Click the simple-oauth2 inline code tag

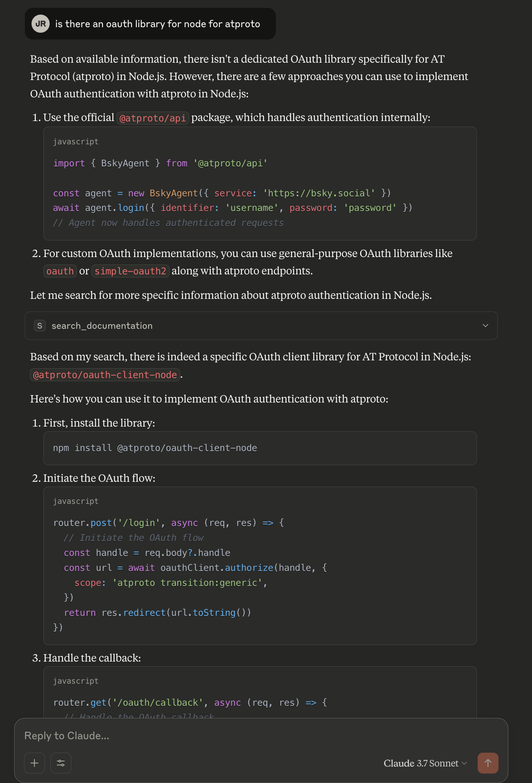click(x=130, y=271)
